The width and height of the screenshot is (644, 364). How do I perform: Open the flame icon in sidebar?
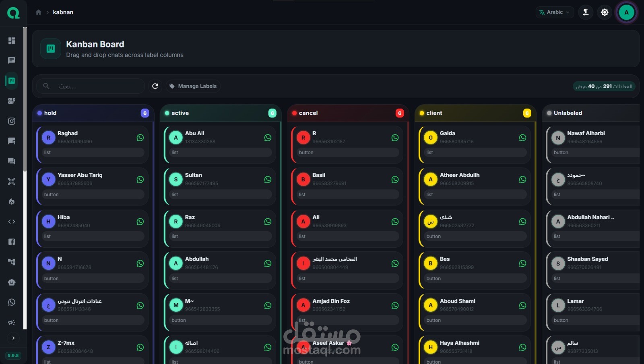point(12,202)
